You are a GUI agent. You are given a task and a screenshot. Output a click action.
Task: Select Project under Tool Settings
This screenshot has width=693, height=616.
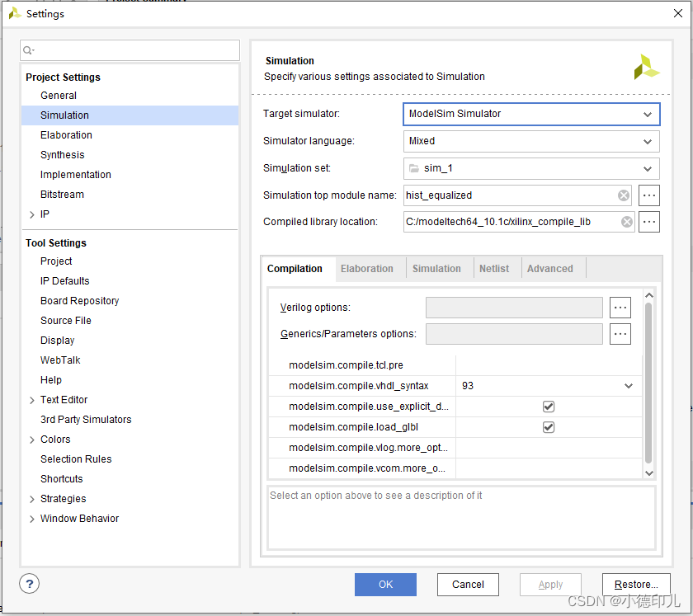[56, 261]
